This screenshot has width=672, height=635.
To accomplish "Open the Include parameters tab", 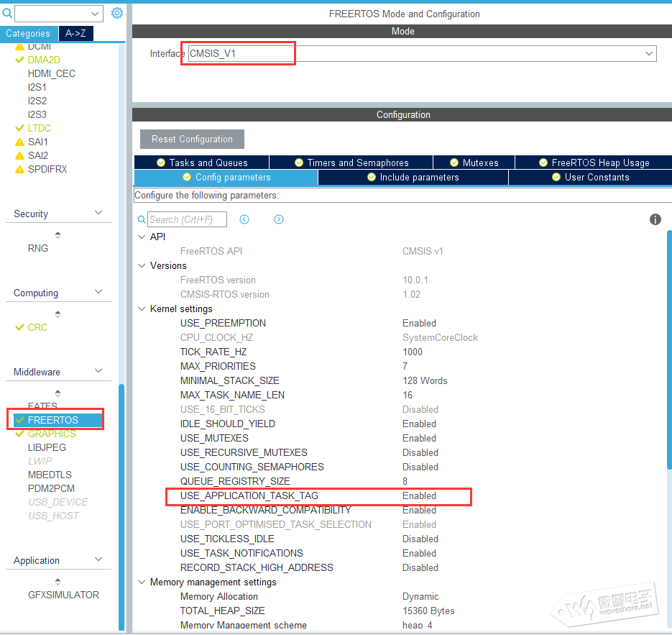I will [413, 177].
